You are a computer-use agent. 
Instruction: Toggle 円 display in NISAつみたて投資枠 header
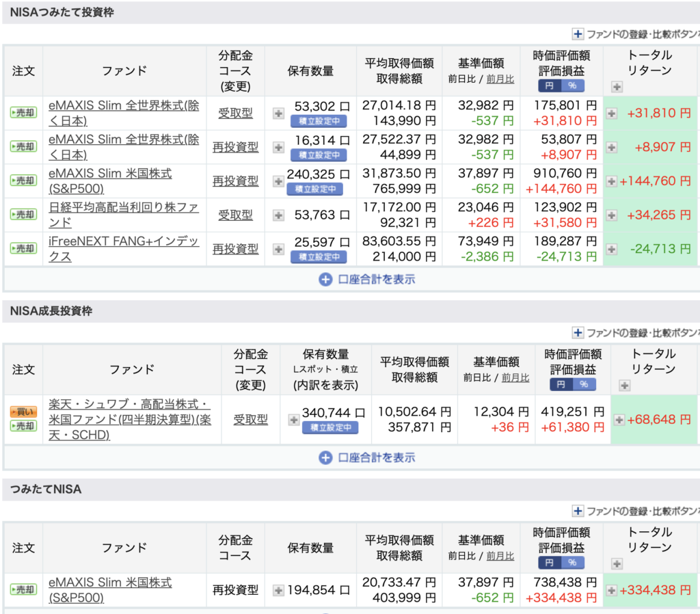(x=550, y=86)
